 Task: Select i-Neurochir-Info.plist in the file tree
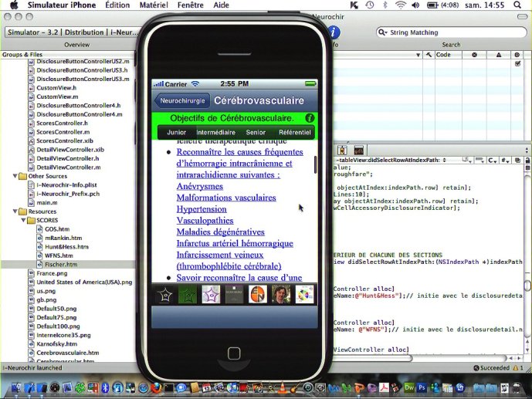tap(66, 185)
